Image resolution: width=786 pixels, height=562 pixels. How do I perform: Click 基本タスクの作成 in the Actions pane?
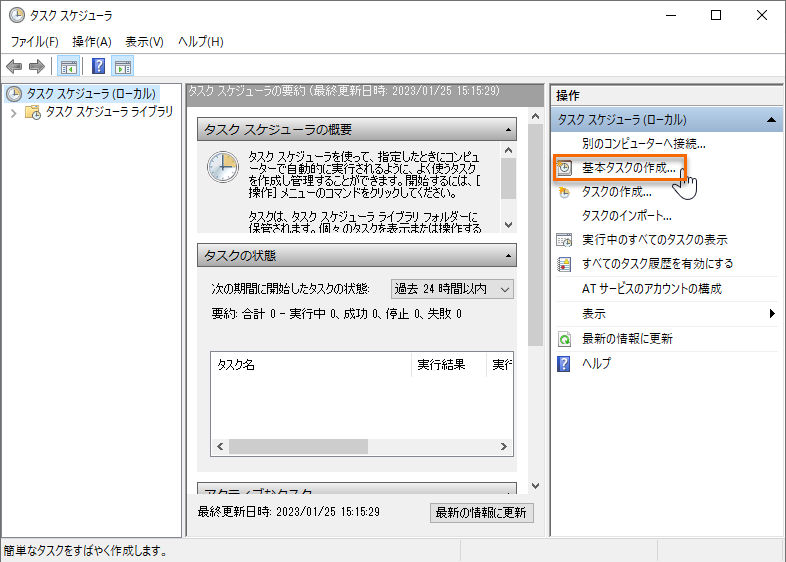pos(628,168)
